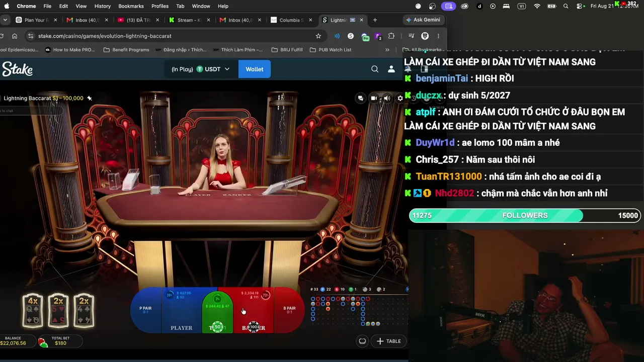
Task: Open macOS Wi-Fi status menu
Action: 537,6
